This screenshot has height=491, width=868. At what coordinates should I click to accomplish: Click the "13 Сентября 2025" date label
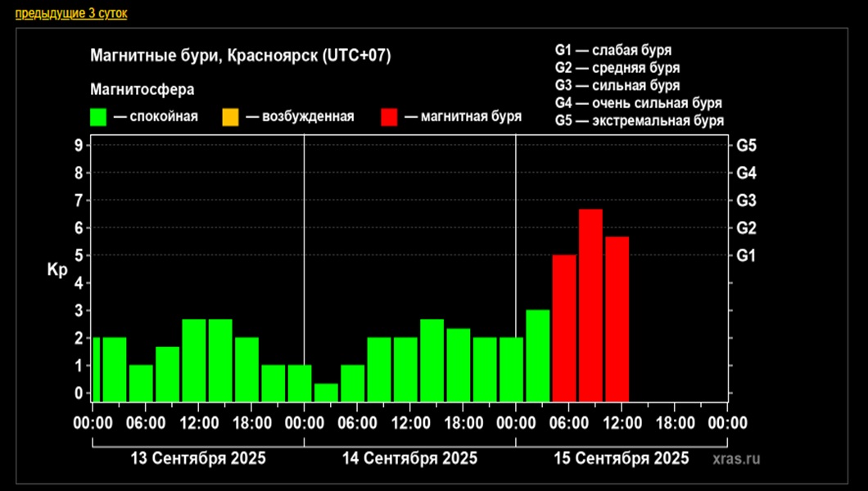(x=198, y=458)
